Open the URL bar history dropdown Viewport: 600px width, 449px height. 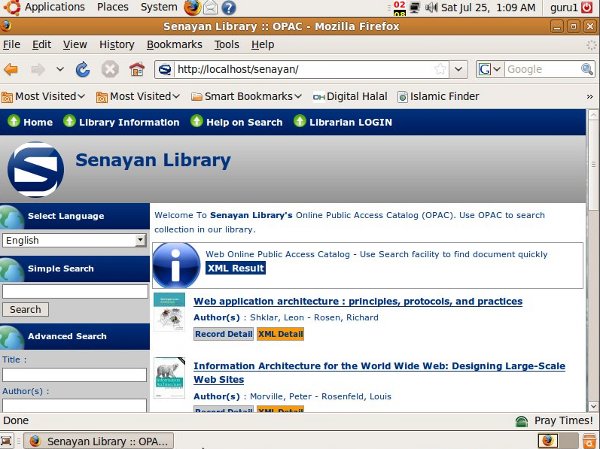pyautogui.click(x=458, y=69)
